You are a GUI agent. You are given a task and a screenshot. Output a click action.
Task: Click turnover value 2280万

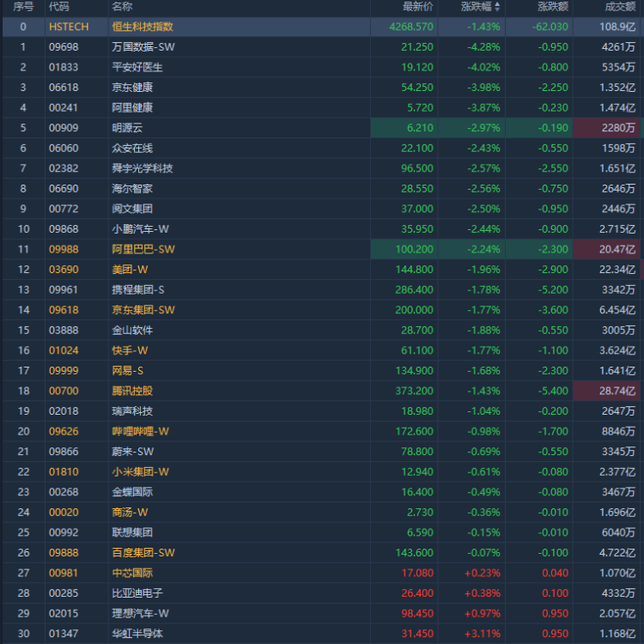[x=618, y=128]
